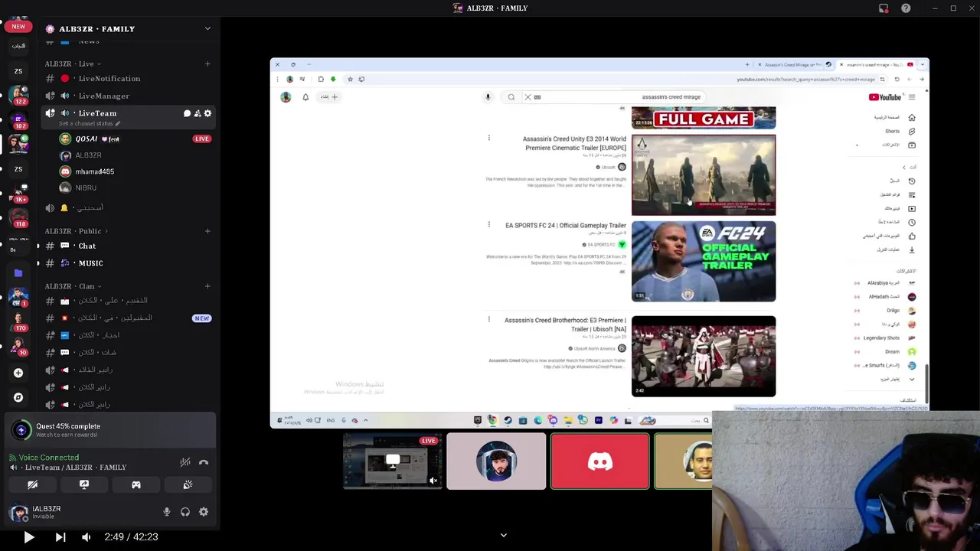The width and height of the screenshot is (980, 551).
Task: Clear the YouTube search text
Action: (x=528, y=97)
